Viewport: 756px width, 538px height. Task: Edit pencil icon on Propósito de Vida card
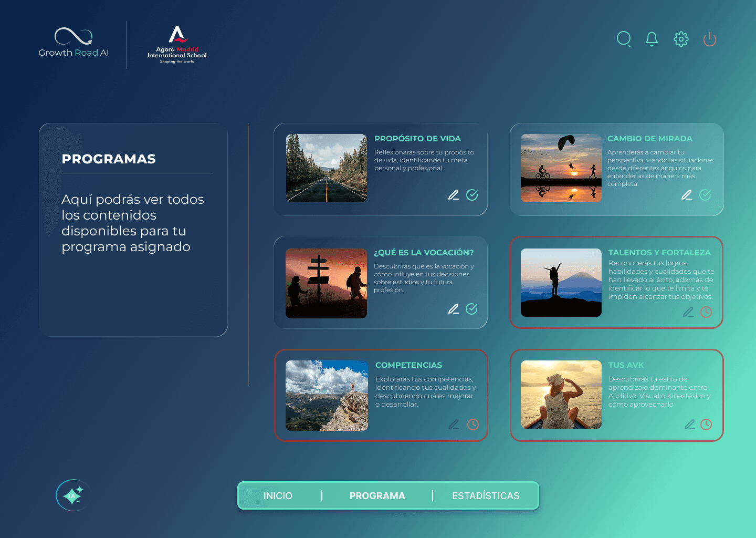click(x=454, y=195)
